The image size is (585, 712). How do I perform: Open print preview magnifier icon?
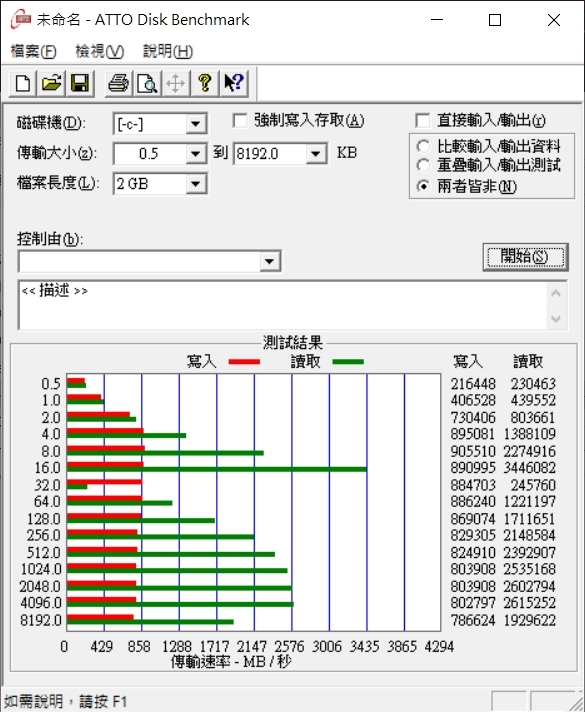pyautogui.click(x=147, y=84)
